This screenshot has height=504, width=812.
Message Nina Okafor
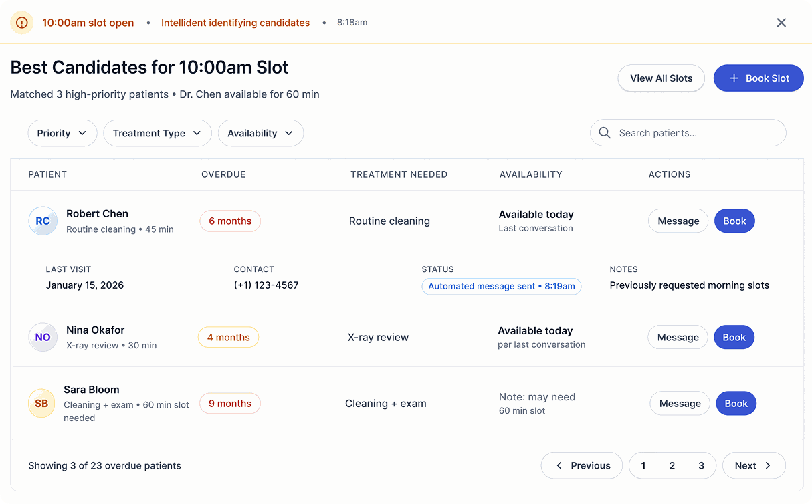click(x=678, y=338)
